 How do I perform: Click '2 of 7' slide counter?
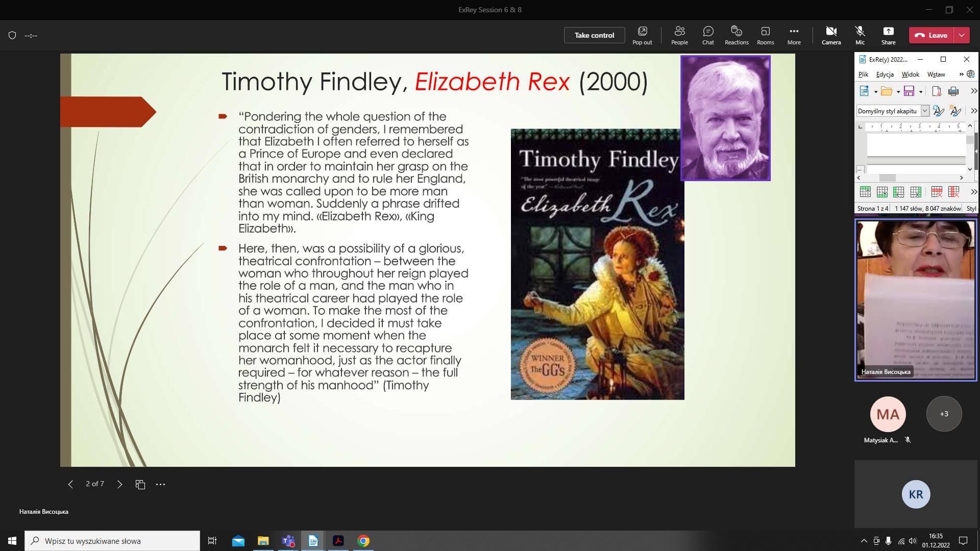[95, 484]
